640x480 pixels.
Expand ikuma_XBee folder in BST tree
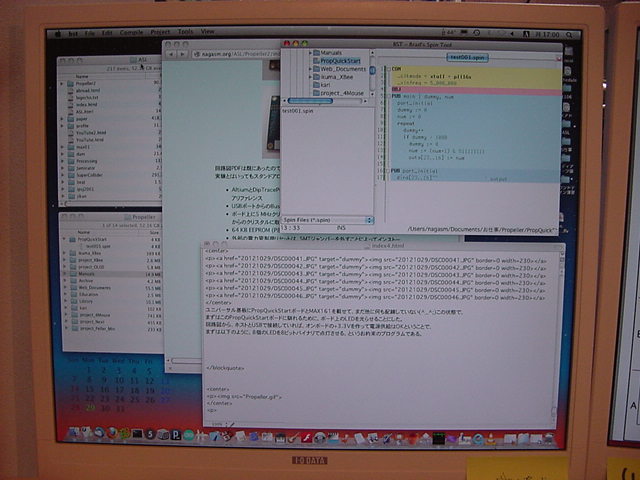tap(310, 77)
